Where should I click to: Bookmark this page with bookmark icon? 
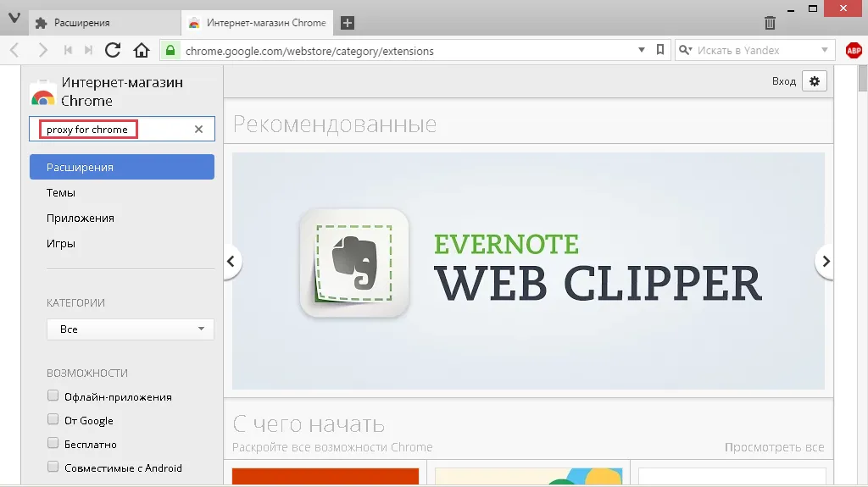point(659,50)
